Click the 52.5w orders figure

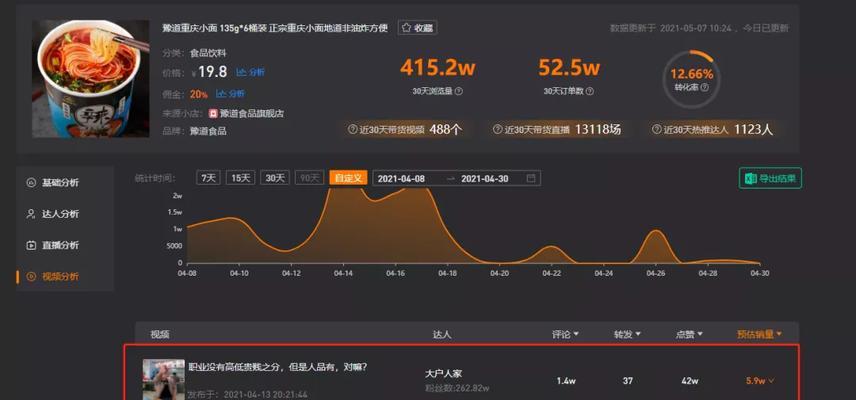tap(569, 68)
